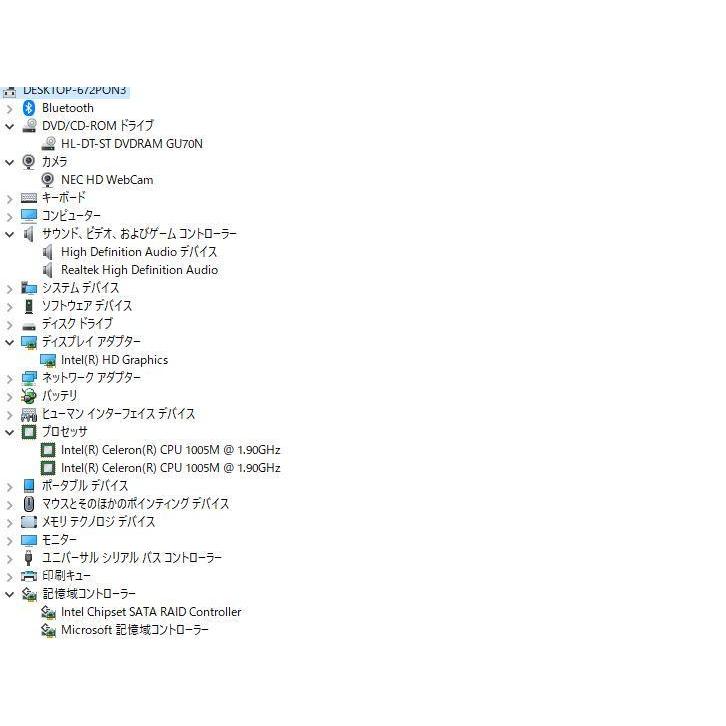Click the ユニバーサル シリアル バス USB icon

[x=29, y=558]
